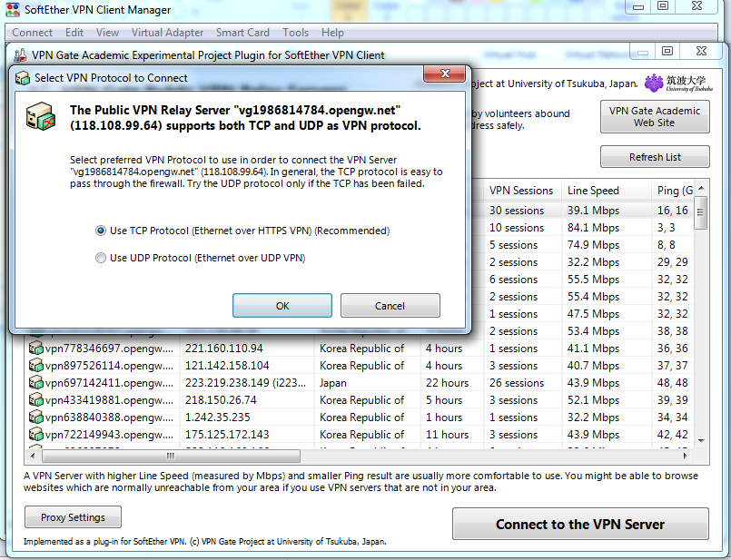Image resolution: width=731 pixels, height=560 pixels.
Task: Select the IP address 221.160.110.94
Action: [223, 348]
